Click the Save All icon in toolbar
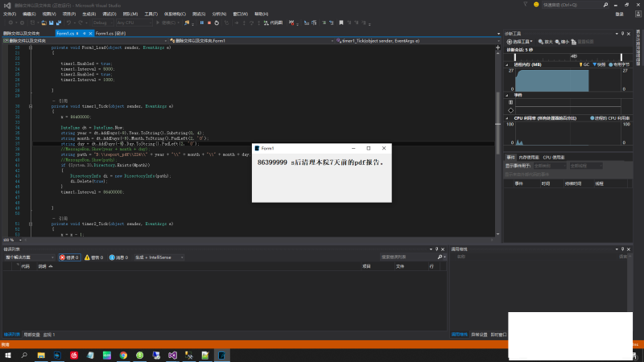 [59, 23]
